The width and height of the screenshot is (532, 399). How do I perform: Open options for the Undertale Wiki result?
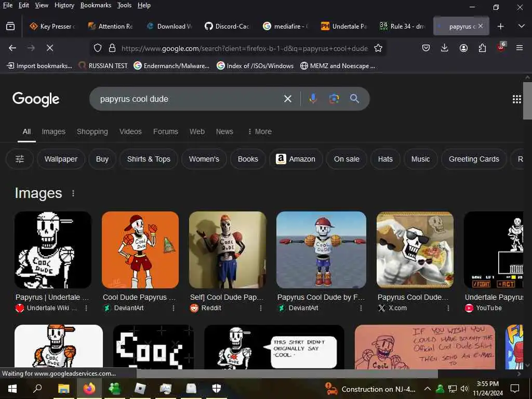[86, 308]
